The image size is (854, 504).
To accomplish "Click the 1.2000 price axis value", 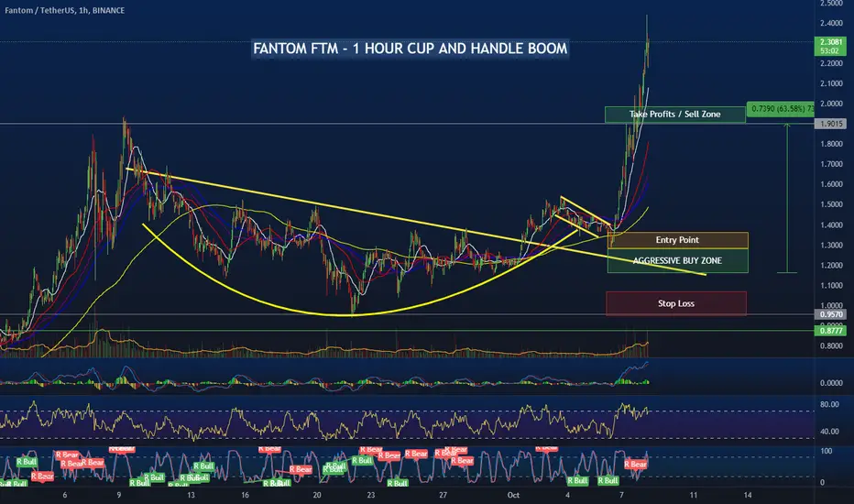I will coord(831,266).
